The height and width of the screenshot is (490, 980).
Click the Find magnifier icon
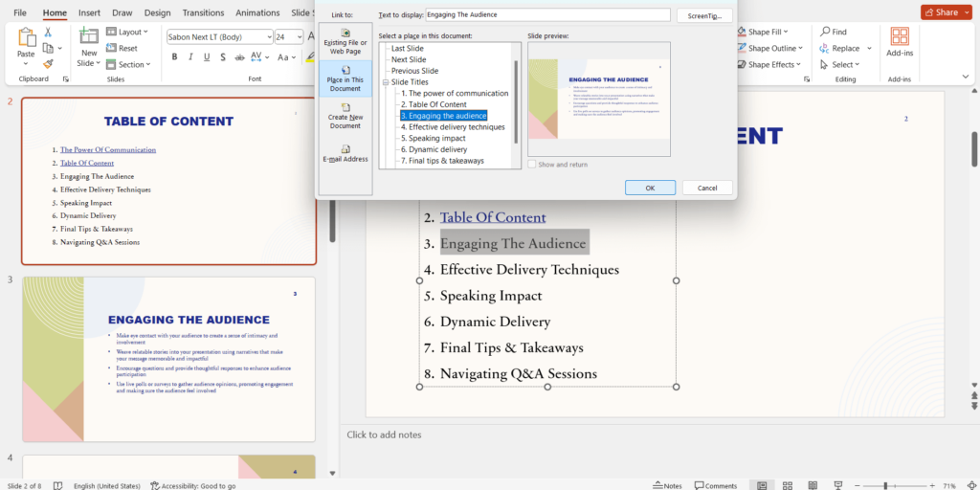[x=825, y=32]
